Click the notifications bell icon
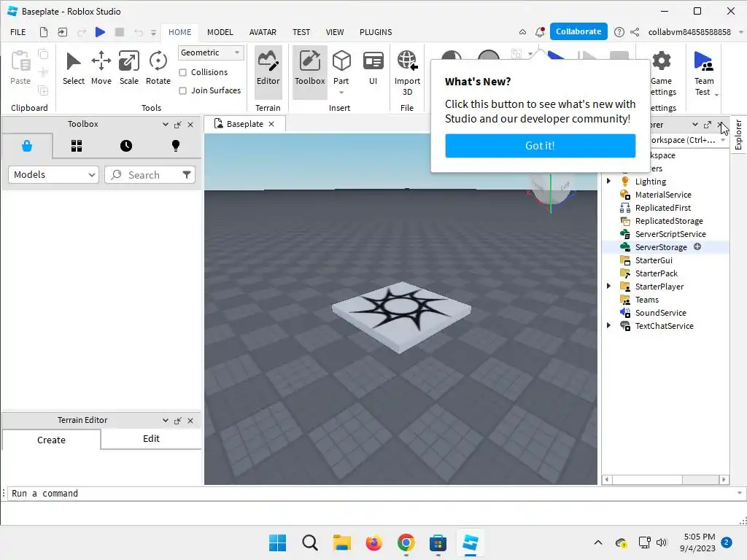Image resolution: width=747 pixels, height=560 pixels. (540, 32)
